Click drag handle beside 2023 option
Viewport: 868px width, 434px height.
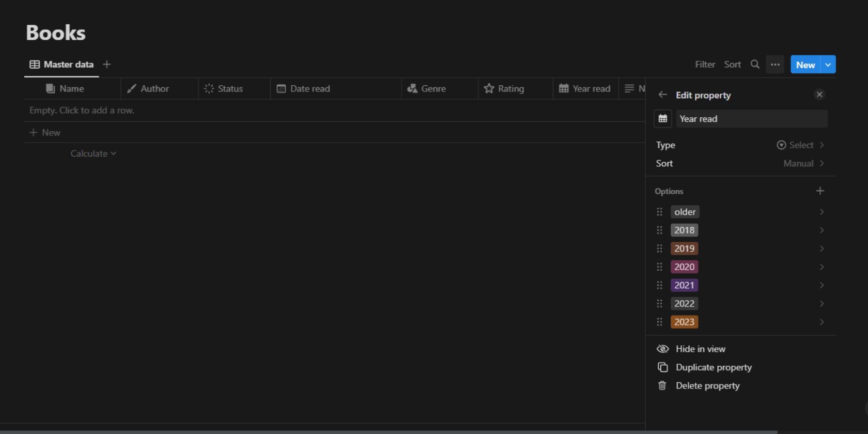click(660, 322)
